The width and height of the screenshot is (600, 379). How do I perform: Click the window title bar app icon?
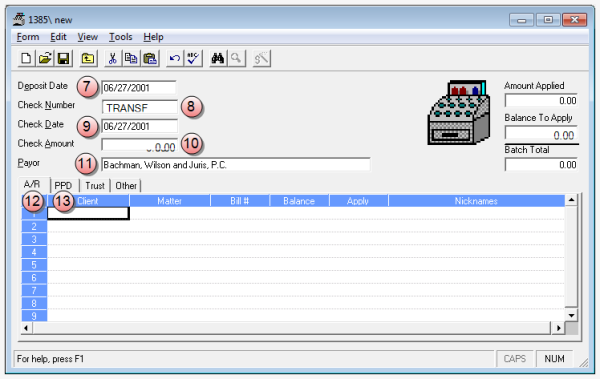click(x=19, y=19)
